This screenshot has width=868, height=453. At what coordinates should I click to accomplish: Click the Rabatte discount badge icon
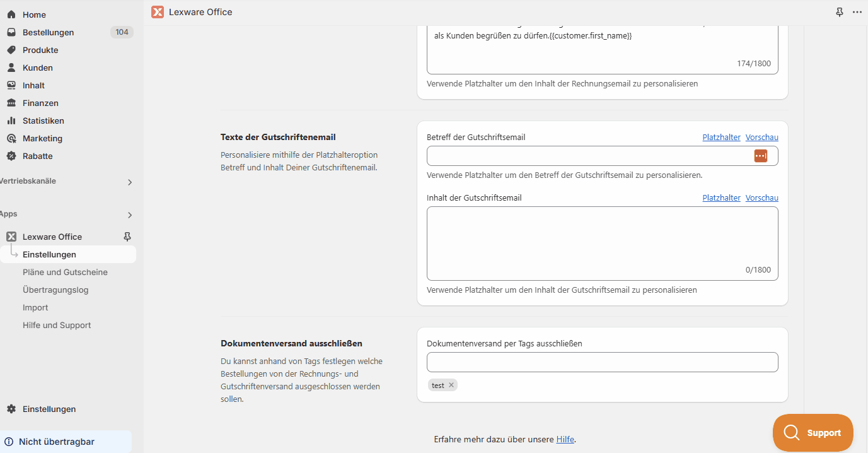click(11, 156)
